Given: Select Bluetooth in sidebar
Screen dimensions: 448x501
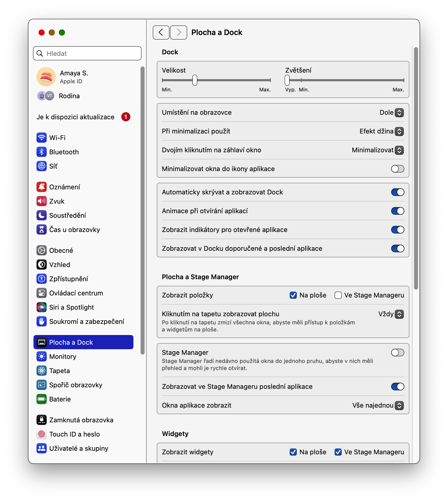Looking at the screenshot, I should [x=83, y=152].
